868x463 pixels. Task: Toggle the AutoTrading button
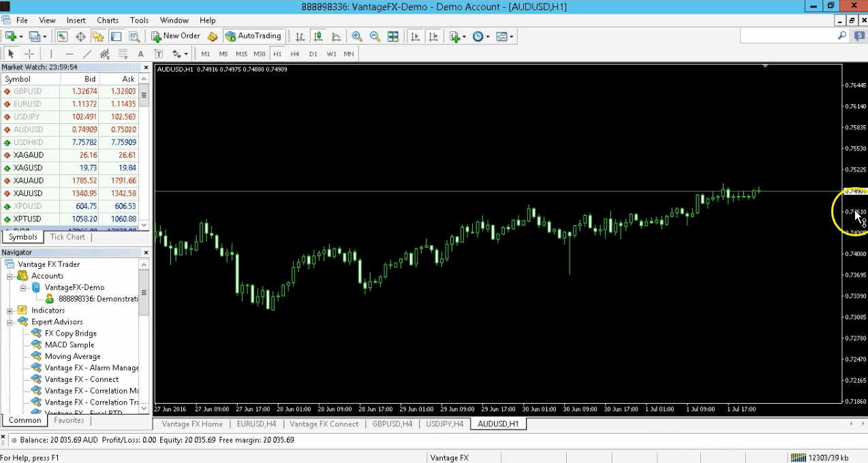[x=253, y=36]
